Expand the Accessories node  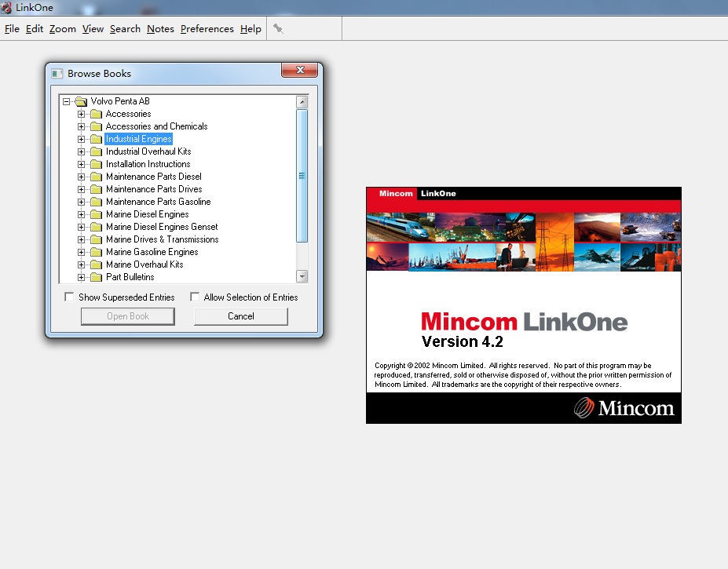pyautogui.click(x=81, y=114)
